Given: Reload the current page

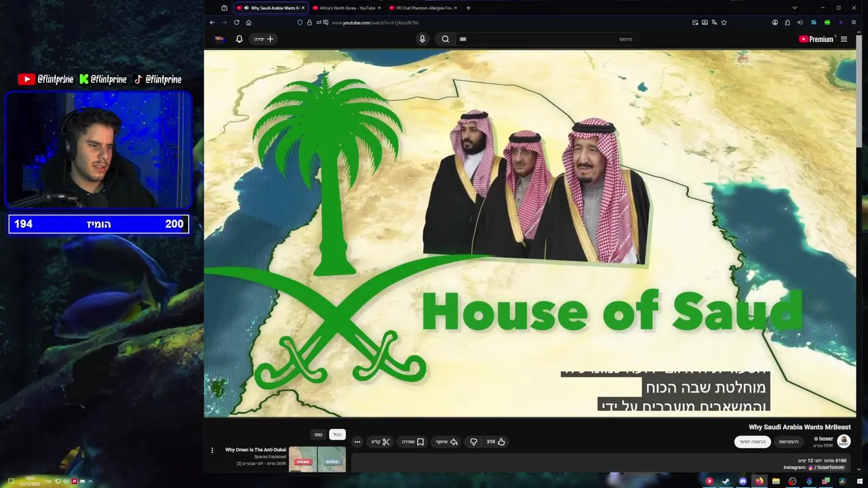Looking at the screenshot, I should [236, 22].
